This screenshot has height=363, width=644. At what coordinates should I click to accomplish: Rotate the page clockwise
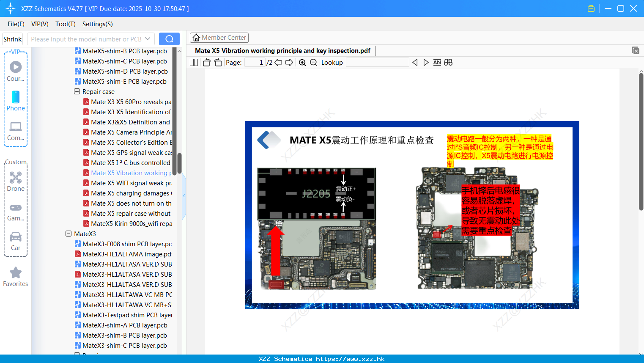(218, 63)
